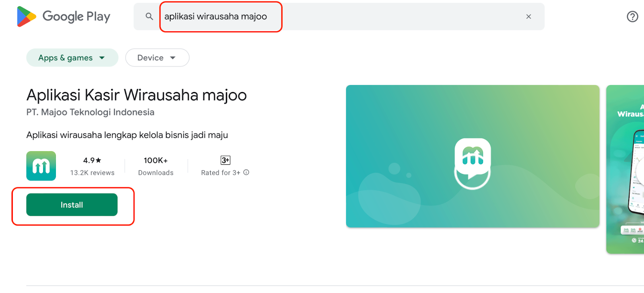
Task: Open the Apps & games dropdown
Action: [x=72, y=58]
